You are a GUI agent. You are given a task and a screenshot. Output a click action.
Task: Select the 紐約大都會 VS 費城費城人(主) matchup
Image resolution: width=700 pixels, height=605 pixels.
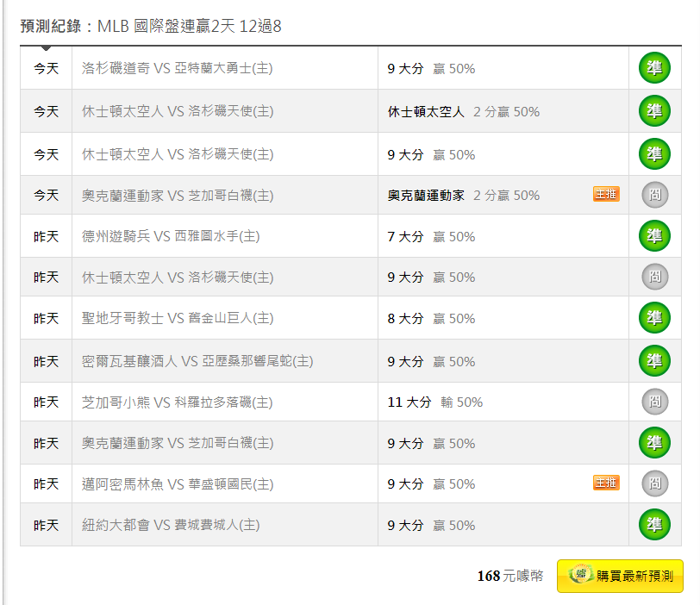[x=171, y=525]
